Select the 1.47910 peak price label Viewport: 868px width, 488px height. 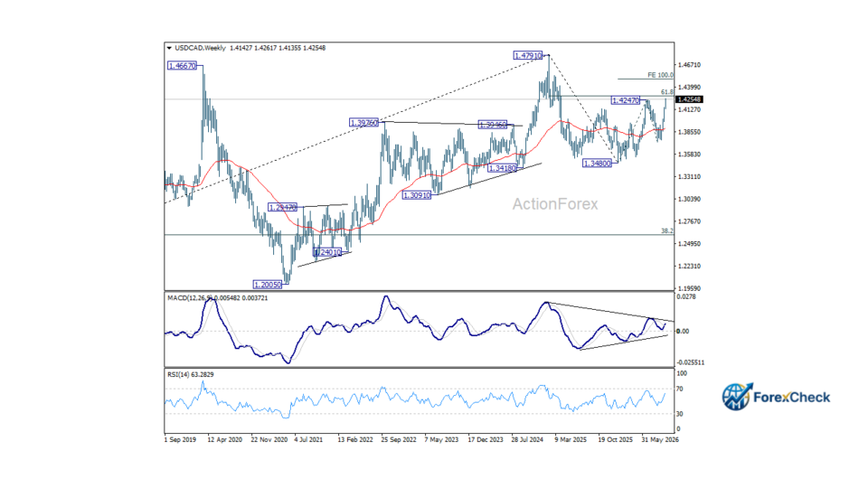528,55
